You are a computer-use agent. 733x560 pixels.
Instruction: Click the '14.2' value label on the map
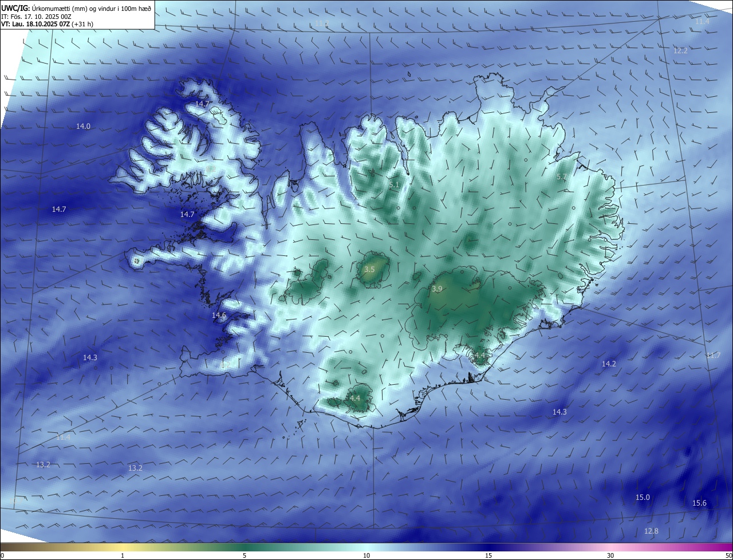pos(609,364)
